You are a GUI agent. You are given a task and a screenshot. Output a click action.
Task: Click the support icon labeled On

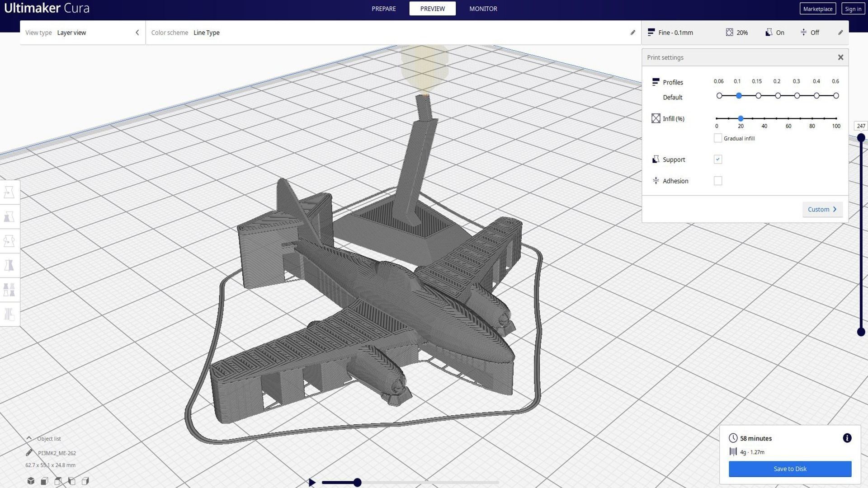coord(769,33)
